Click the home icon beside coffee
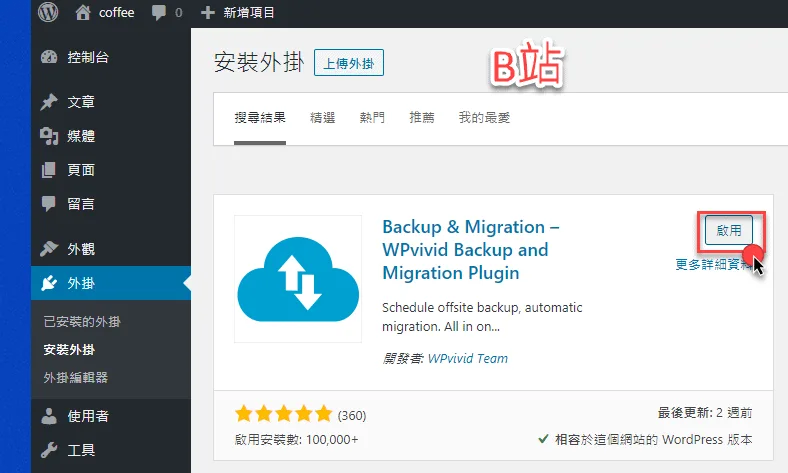788x473 pixels. coord(82,12)
